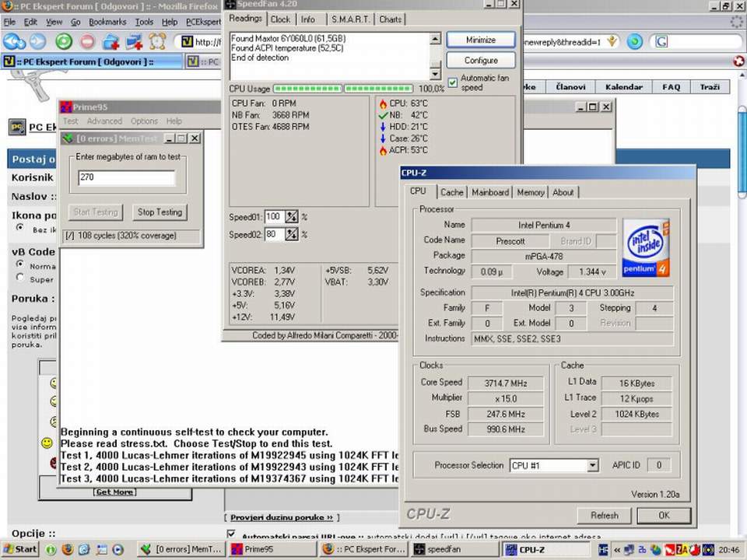747x560 pixels.
Task: Click the Windows Start button
Action: click(x=19, y=549)
